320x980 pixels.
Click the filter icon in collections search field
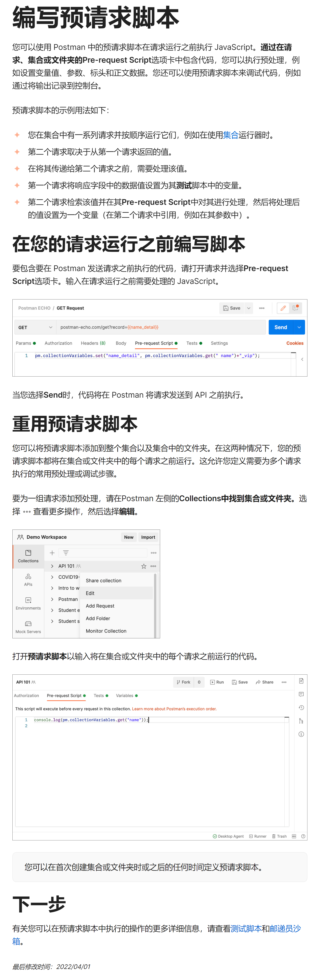click(66, 553)
